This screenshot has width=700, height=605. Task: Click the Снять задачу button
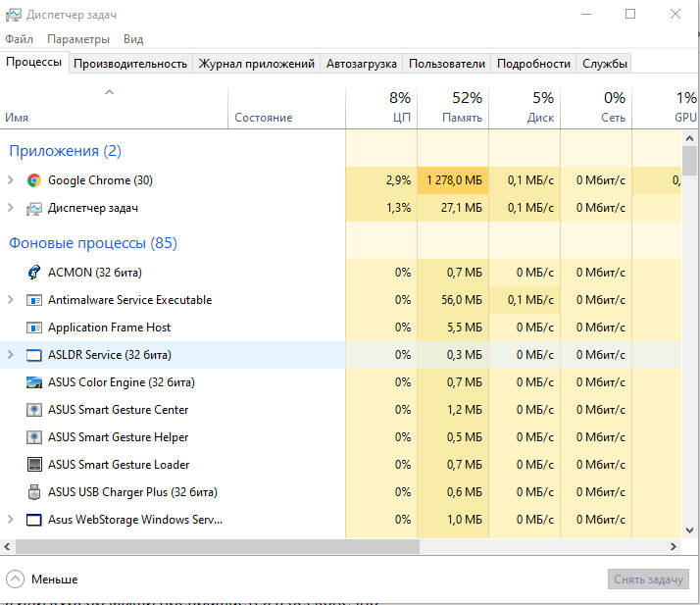pyautogui.click(x=648, y=580)
